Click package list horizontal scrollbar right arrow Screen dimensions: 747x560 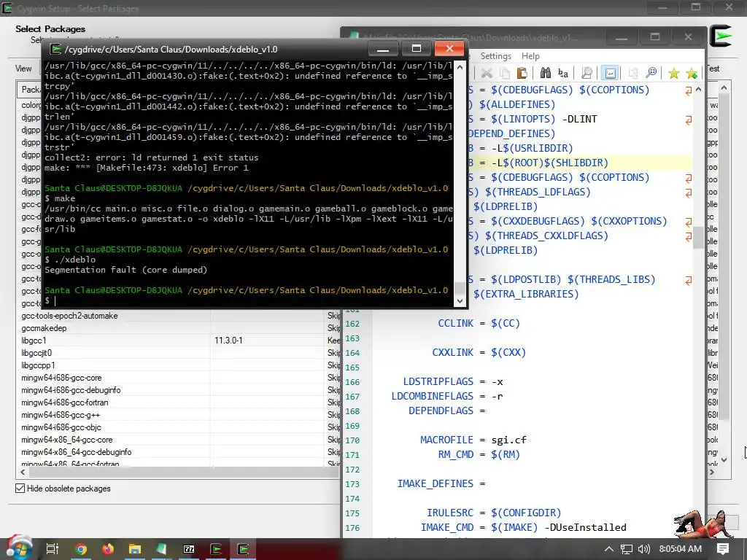point(712,472)
